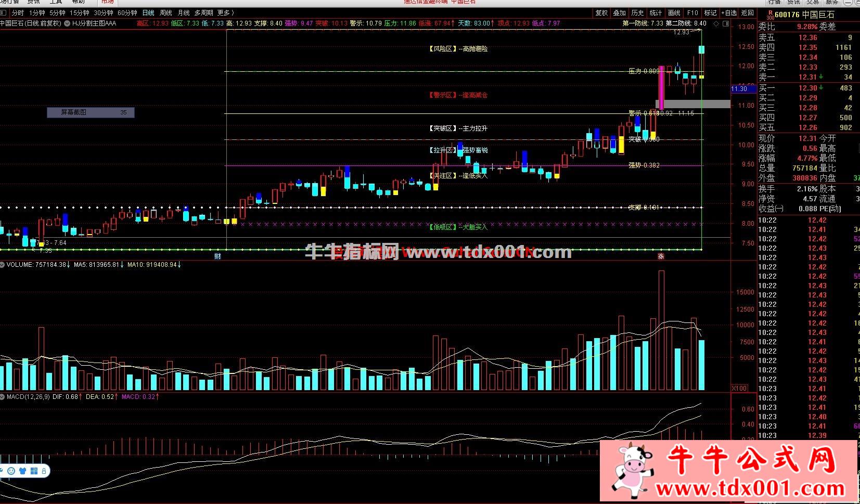Click the 涨幅 4.77% value
The width and height of the screenshot is (860, 504).
pyautogui.click(x=807, y=158)
